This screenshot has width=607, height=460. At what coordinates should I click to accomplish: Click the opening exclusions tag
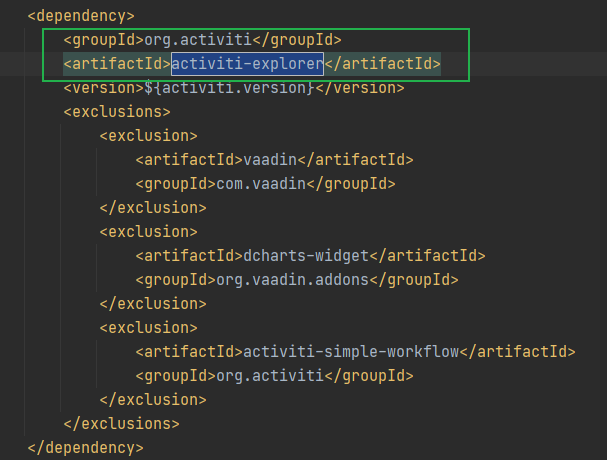[117, 112]
